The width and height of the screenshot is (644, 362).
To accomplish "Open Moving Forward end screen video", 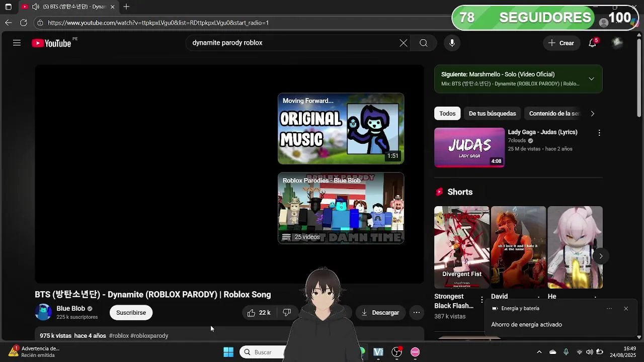I will (341, 129).
